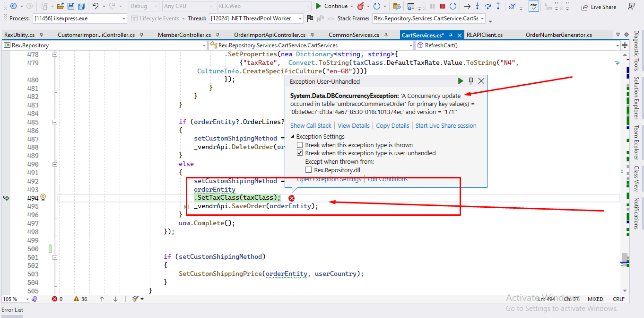Enable Break when this exception type is thrown

pyautogui.click(x=300, y=145)
